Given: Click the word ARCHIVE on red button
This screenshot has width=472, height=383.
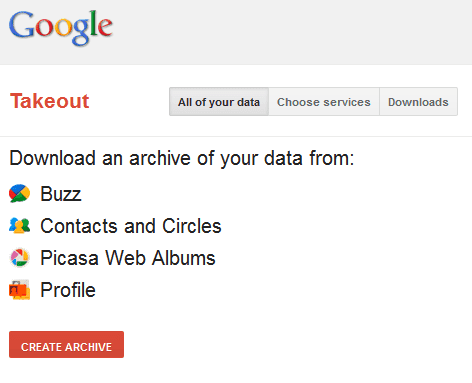Looking at the screenshot, I should [x=87, y=347].
